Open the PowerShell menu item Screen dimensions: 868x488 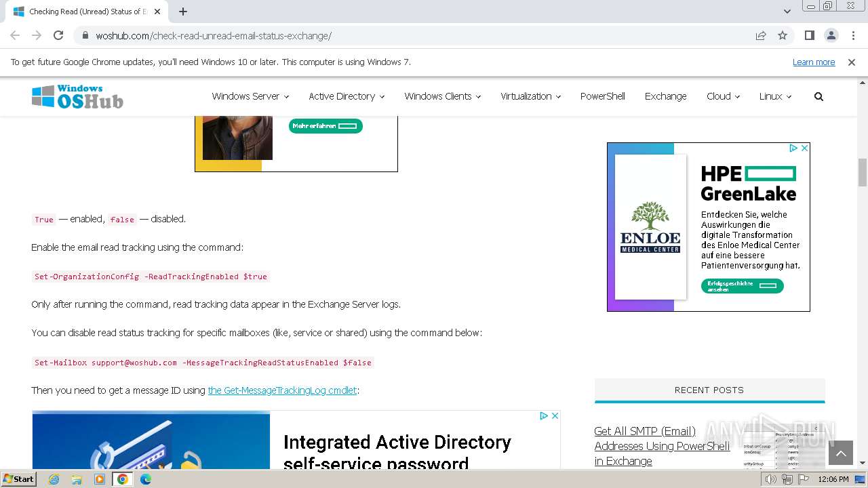(x=602, y=96)
